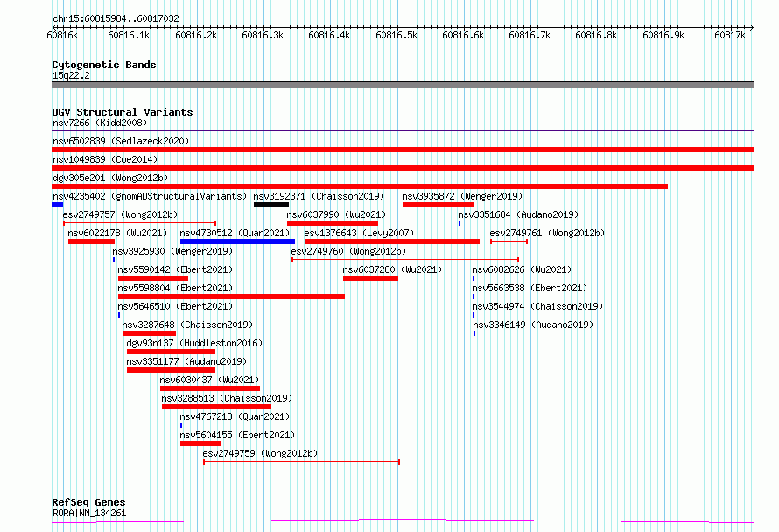Click the RefSeq Genes track title
The width and height of the screenshot is (779, 532).
coord(88,502)
